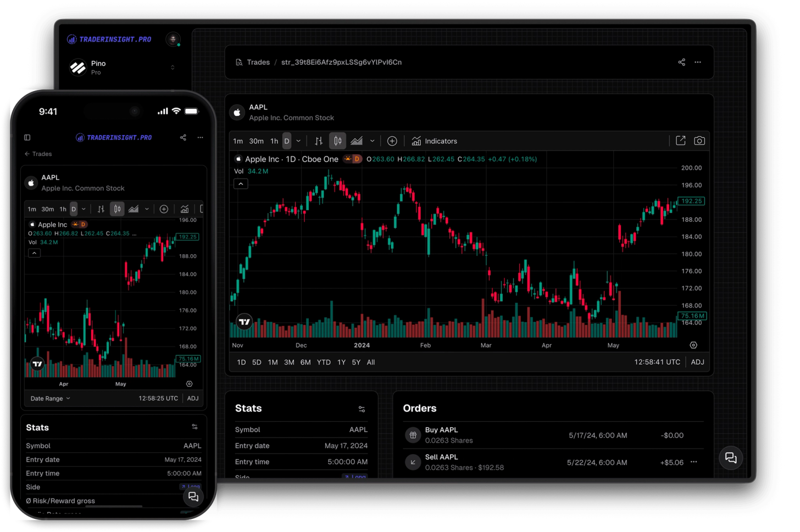Open the chat bubble on the tablet
Screen dimensions: 800x532
coord(731,457)
